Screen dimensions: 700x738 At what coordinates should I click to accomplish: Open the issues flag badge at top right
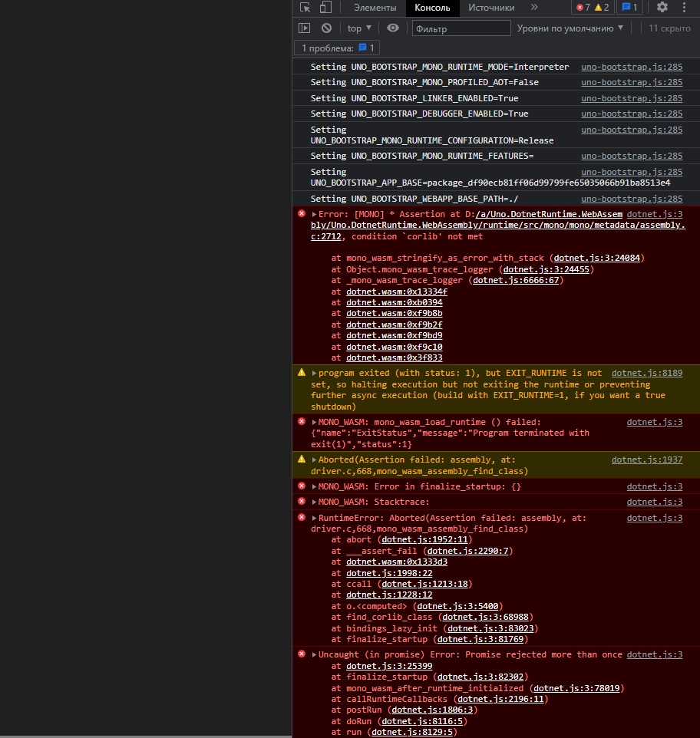click(x=629, y=8)
